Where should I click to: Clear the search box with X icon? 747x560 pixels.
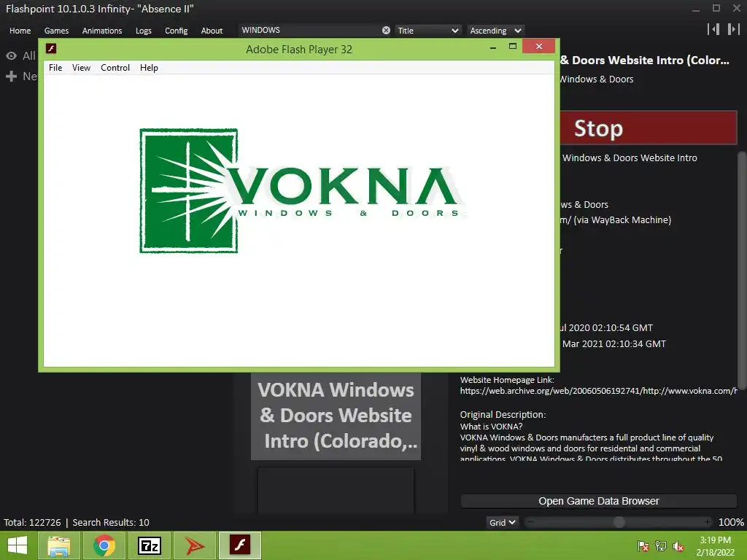pos(386,31)
